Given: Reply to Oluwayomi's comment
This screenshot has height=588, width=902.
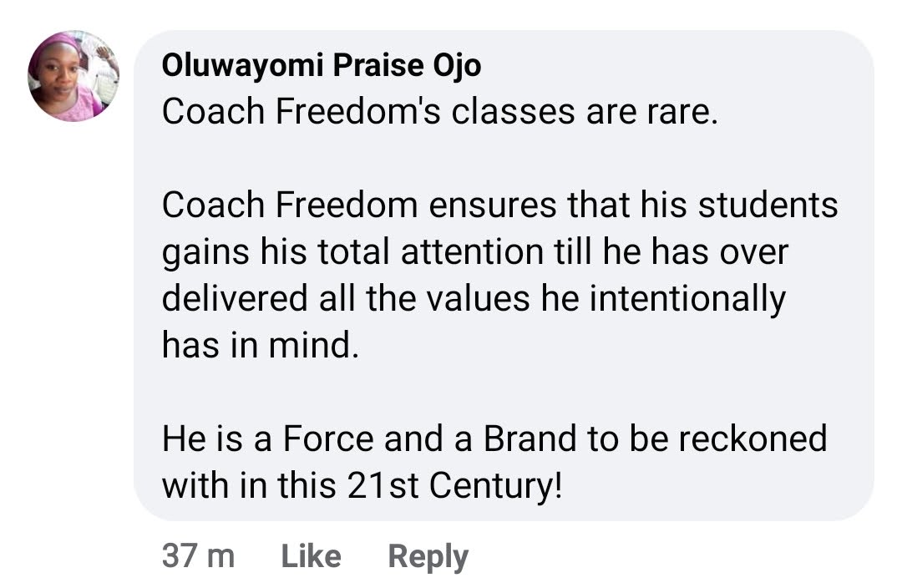Looking at the screenshot, I should (x=428, y=556).
